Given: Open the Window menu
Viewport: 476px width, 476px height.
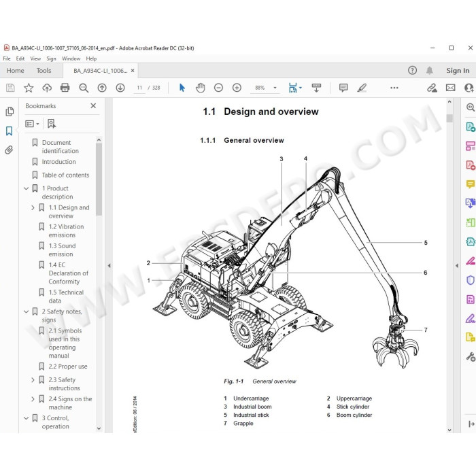Looking at the screenshot, I should pos(71,58).
